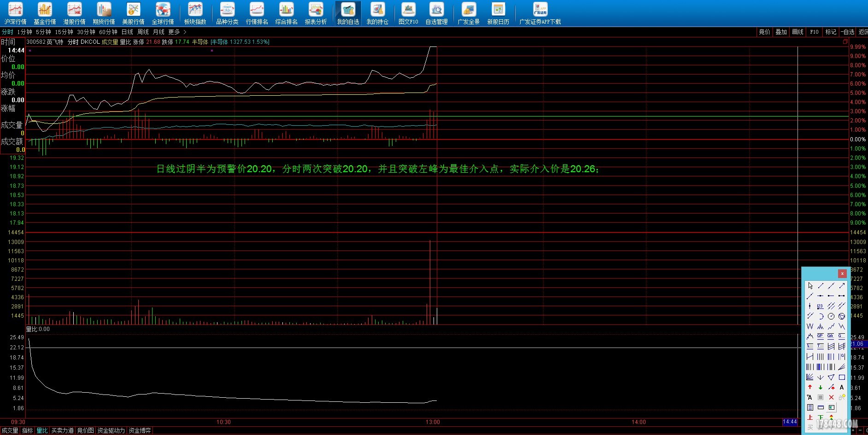The width and height of the screenshot is (868, 435).
Task: Select 买卖力道 bottom tab
Action: coord(62,430)
